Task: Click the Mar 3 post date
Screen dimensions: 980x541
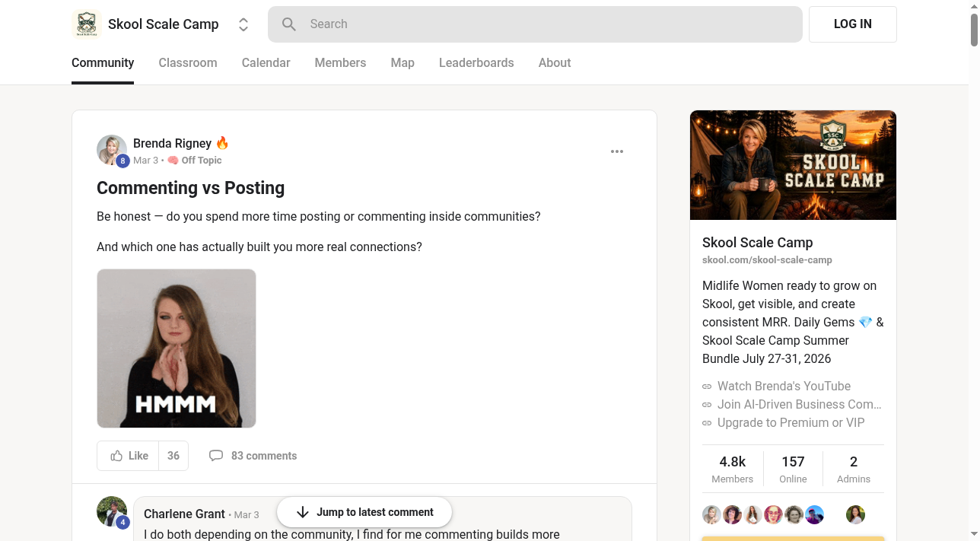Action: 145,161
